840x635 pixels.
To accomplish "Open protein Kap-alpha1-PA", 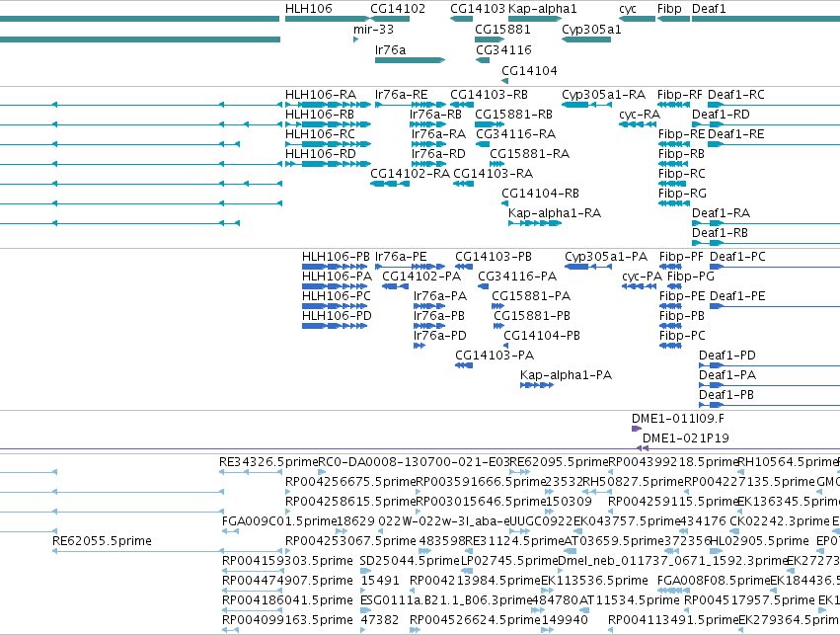I will pos(566,375).
